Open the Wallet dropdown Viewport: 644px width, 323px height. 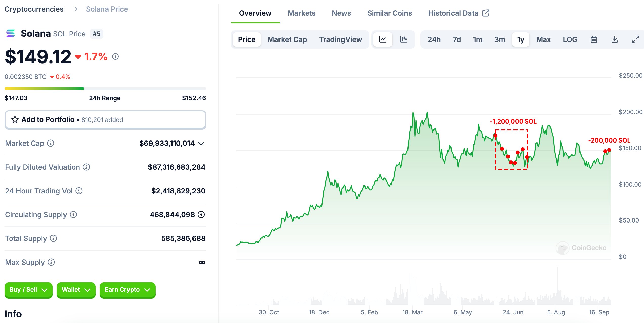coord(76,290)
